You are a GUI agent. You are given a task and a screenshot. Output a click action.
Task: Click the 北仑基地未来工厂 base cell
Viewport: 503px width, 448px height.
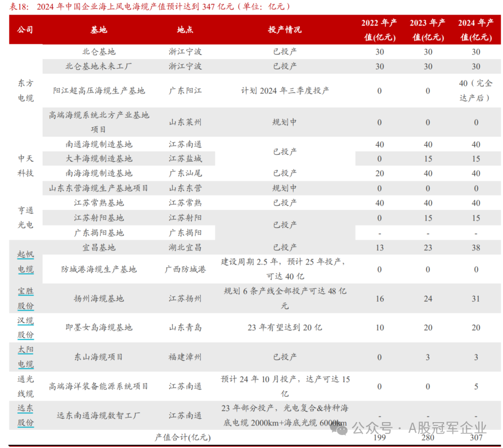(99, 66)
